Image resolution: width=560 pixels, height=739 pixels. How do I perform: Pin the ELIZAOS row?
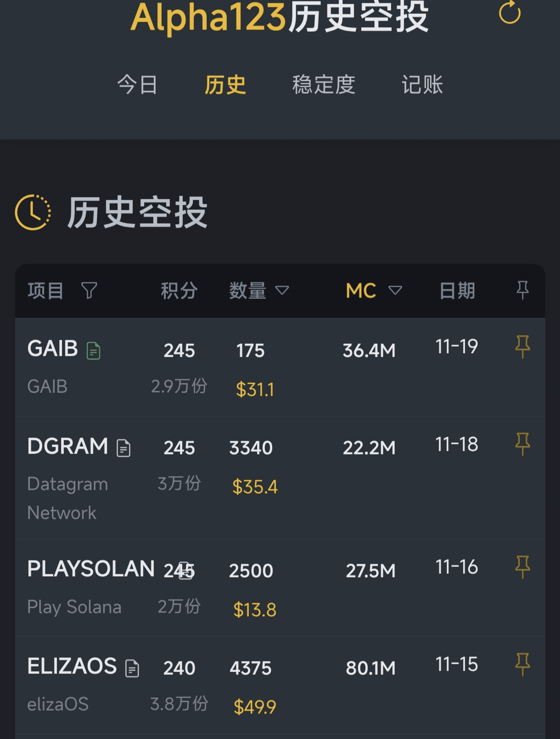click(x=522, y=664)
